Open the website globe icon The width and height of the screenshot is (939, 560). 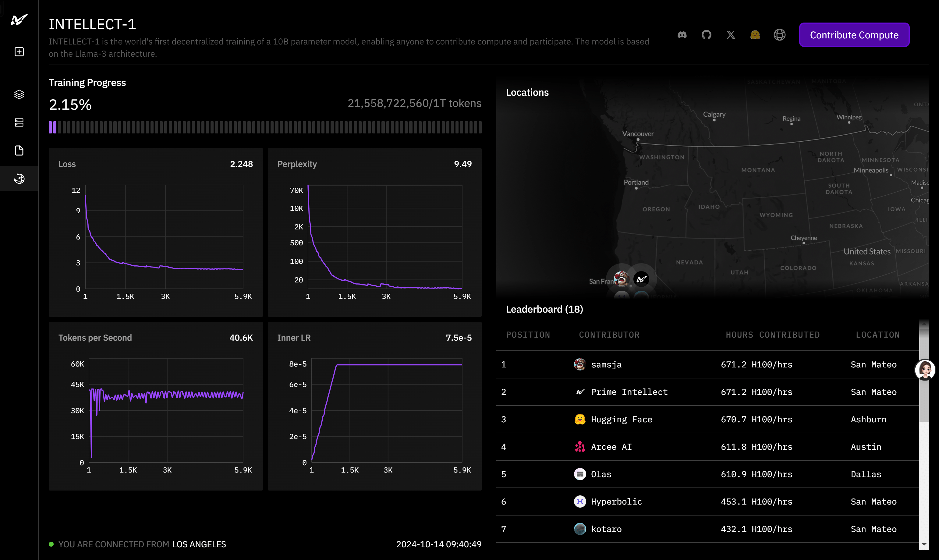(779, 35)
